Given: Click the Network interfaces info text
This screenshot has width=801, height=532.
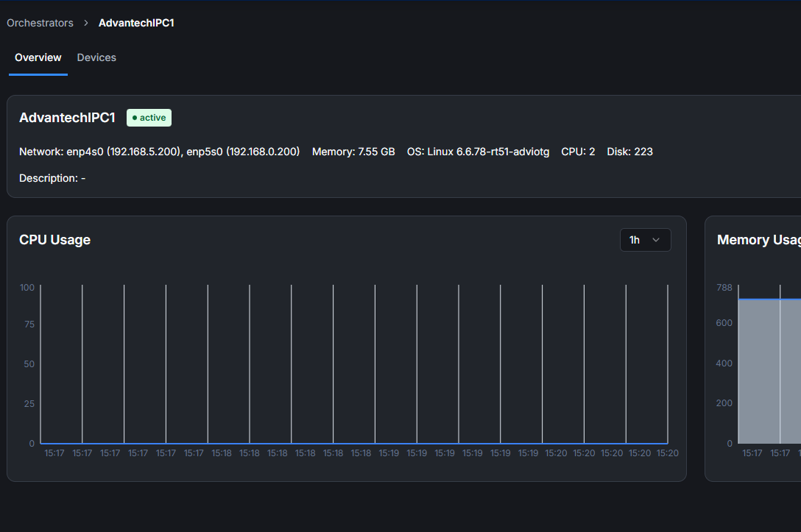Looking at the screenshot, I should pos(159,152).
